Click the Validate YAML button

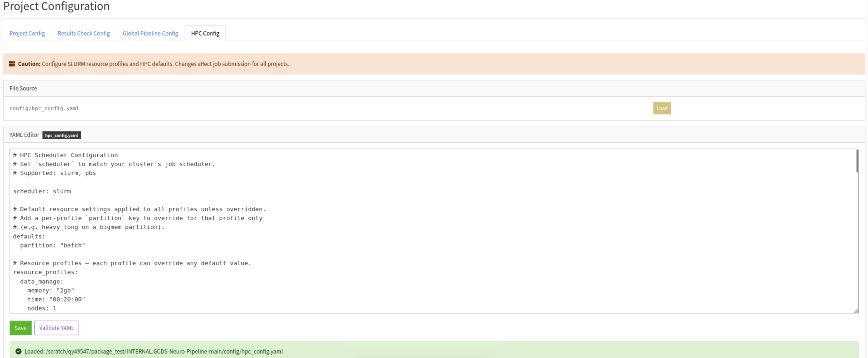pos(57,328)
